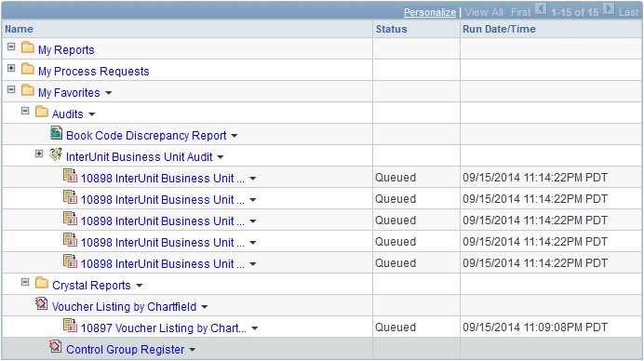Screen dimensions: 644x361
Task: Click the Audits folder icon
Action: 42,112
